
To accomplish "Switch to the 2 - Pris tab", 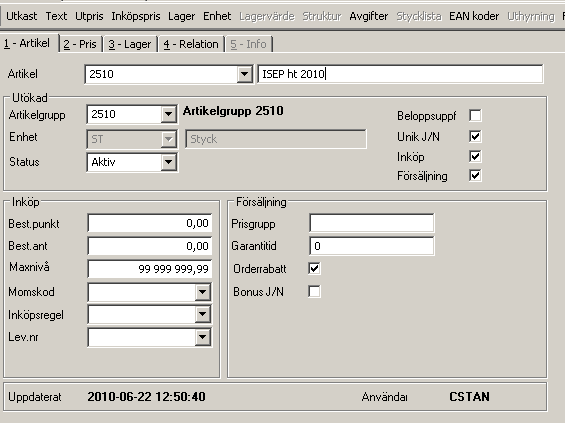I will tap(80, 44).
